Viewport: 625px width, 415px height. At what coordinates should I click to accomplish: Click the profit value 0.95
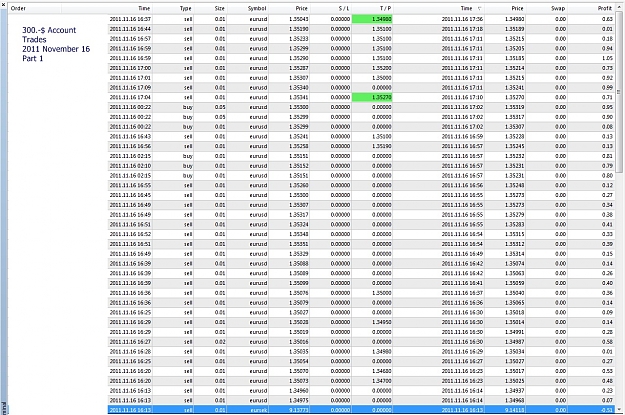(x=607, y=107)
